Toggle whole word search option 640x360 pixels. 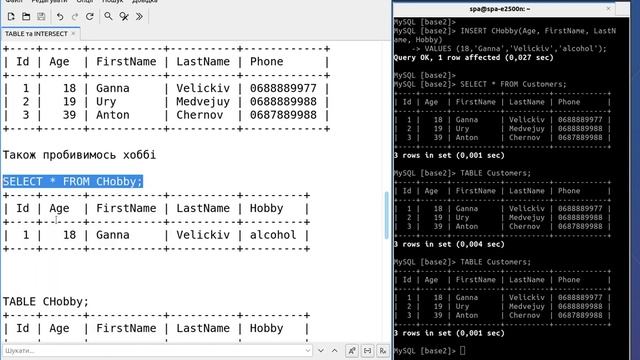click(367, 351)
